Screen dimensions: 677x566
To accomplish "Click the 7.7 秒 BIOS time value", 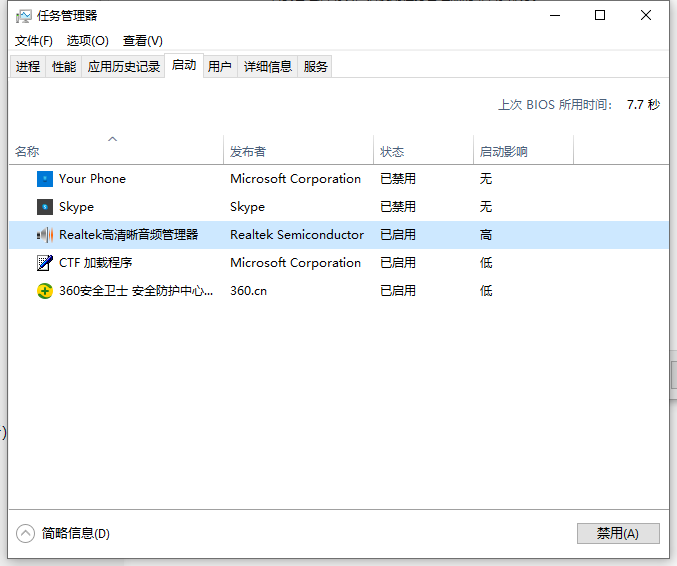I will 643,104.
